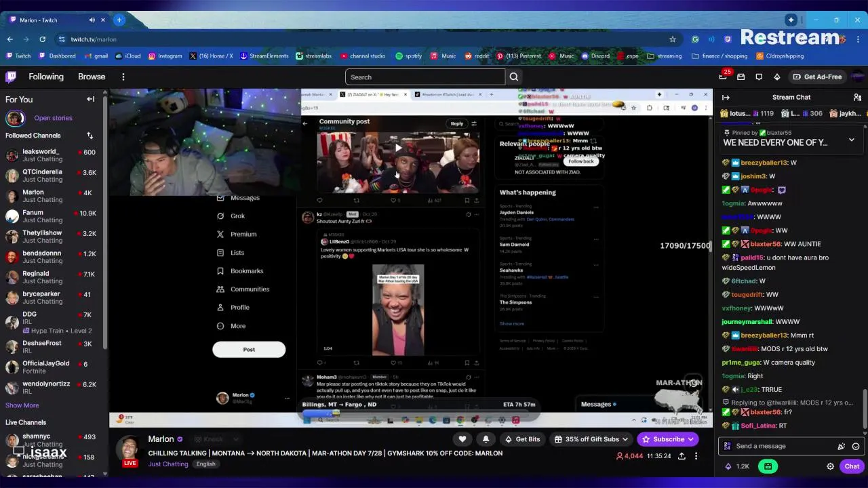Open Prime loot with the 25 badge
This screenshot has height=488, width=868.
coord(724,77)
